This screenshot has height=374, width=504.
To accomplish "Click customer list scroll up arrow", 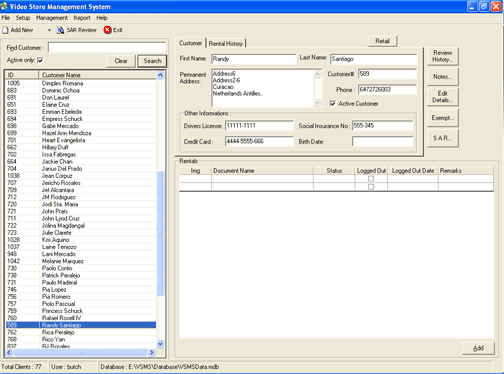I will click(x=160, y=75).
